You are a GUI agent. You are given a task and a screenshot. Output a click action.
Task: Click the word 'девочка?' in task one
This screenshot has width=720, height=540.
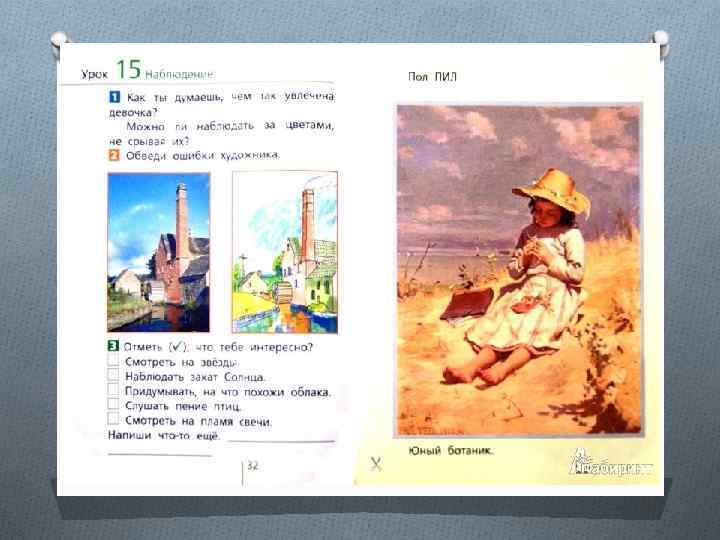click(x=133, y=112)
